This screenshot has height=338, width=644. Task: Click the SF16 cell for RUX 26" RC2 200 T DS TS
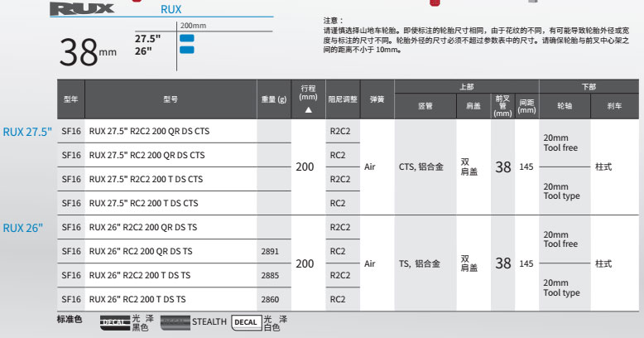click(x=71, y=299)
